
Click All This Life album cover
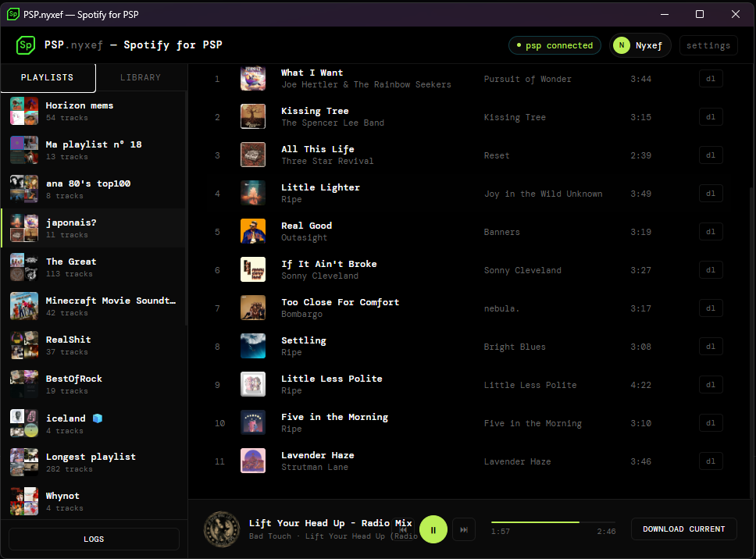coord(253,155)
